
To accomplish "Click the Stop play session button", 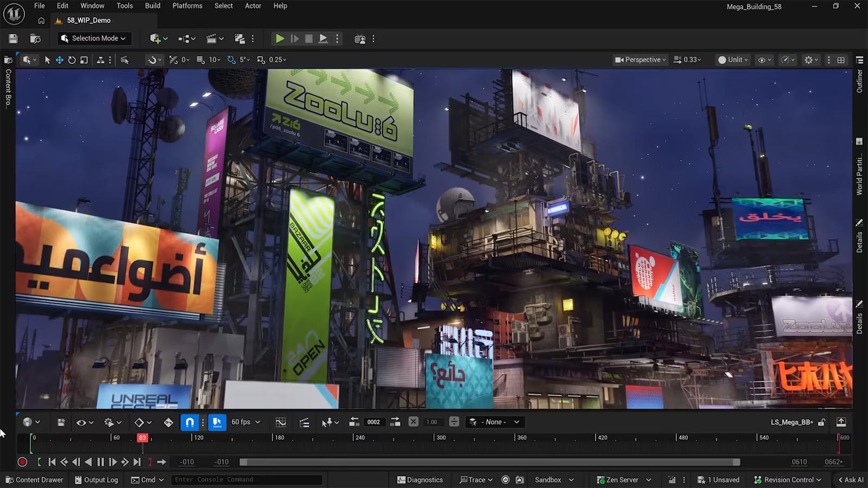I will coord(309,38).
